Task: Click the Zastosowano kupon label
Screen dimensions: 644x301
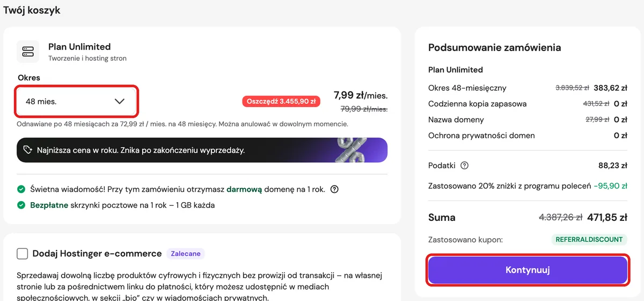Action: (465, 240)
